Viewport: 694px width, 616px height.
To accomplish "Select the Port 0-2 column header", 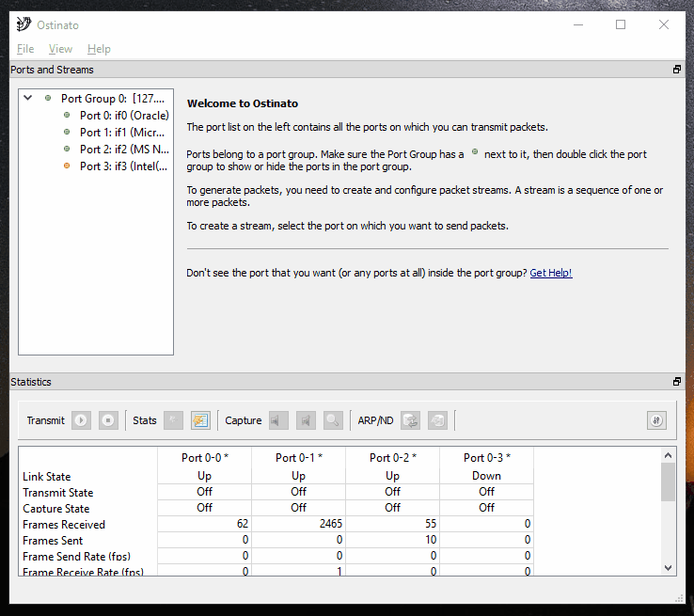I will tap(392, 458).
